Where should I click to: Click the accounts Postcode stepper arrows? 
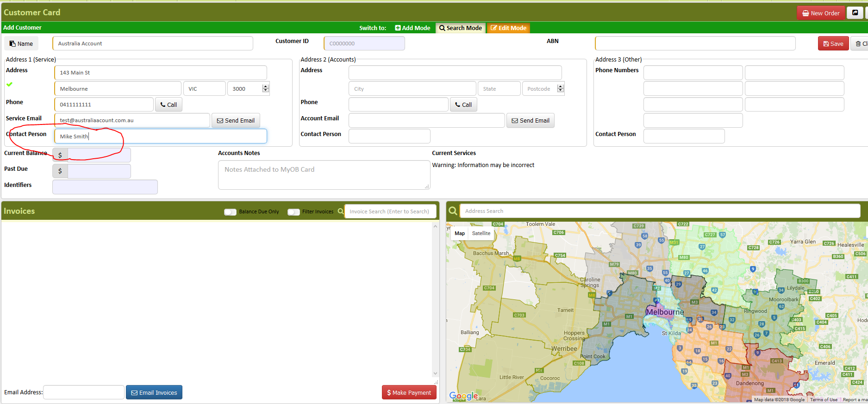pos(561,88)
